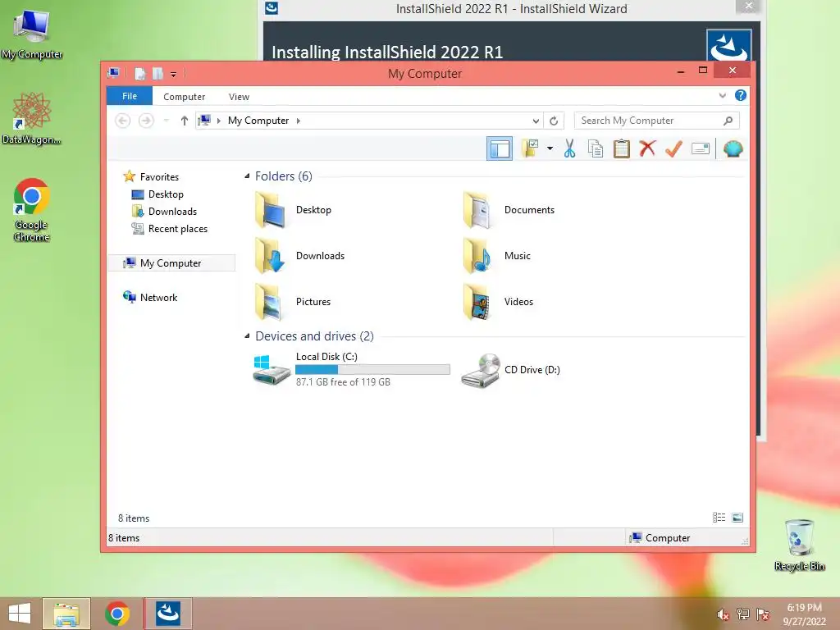Switch to large icons view button
Viewport: 840px width, 630px height.
click(737, 518)
